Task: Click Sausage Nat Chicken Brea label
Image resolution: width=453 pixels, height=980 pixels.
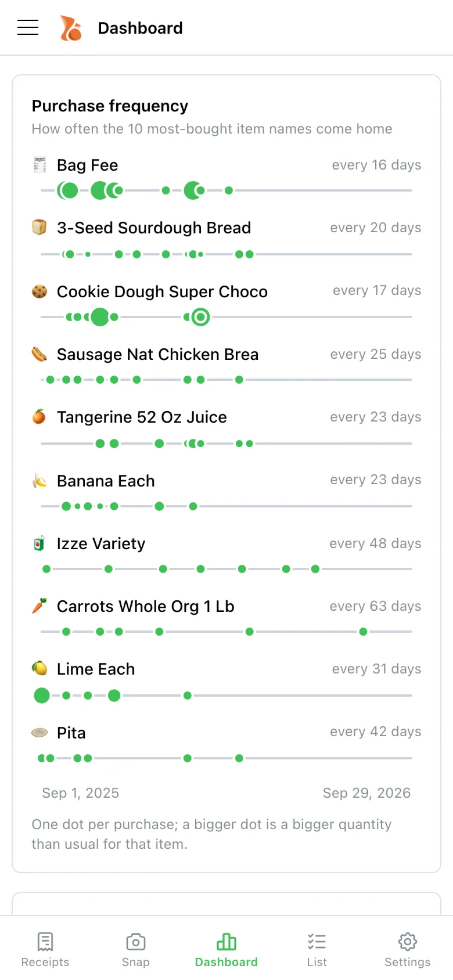Action: click(157, 355)
